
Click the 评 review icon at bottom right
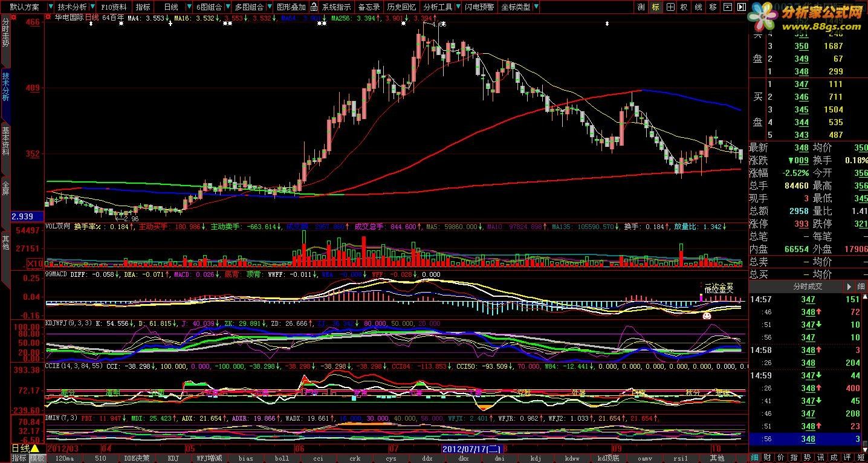pos(847,458)
